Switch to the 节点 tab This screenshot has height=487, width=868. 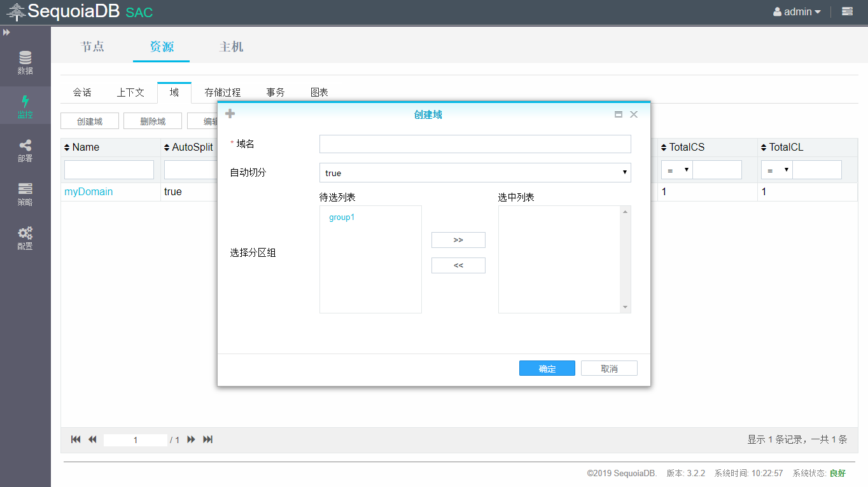[92, 46]
